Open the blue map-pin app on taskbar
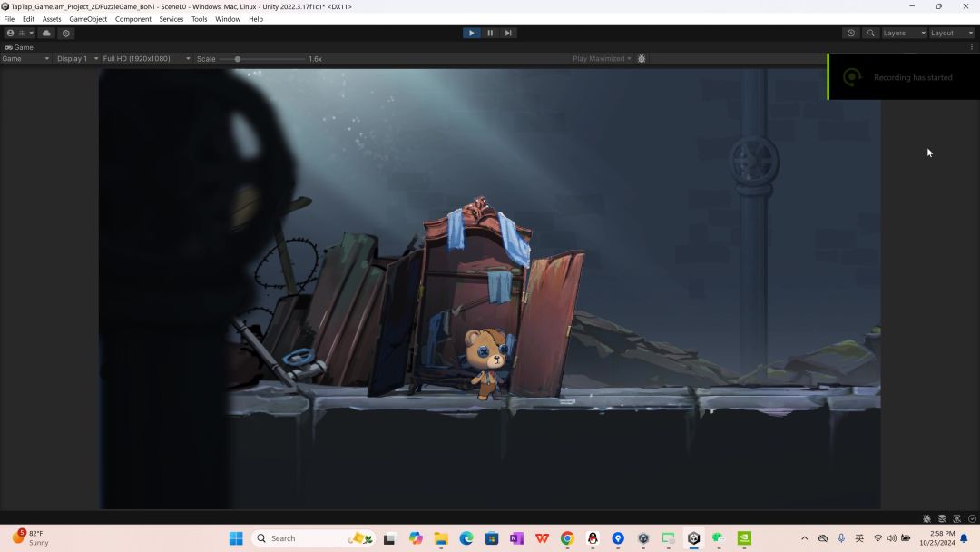 coord(618,538)
